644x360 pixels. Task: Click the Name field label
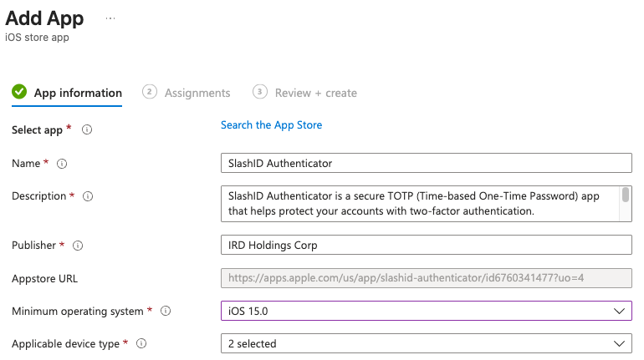(x=26, y=164)
